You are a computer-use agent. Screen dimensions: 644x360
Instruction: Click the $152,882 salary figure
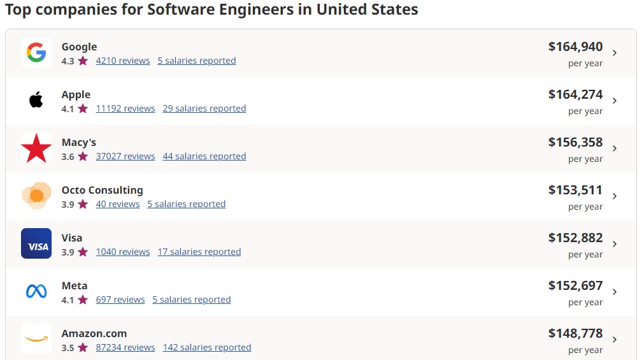pos(575,238)
